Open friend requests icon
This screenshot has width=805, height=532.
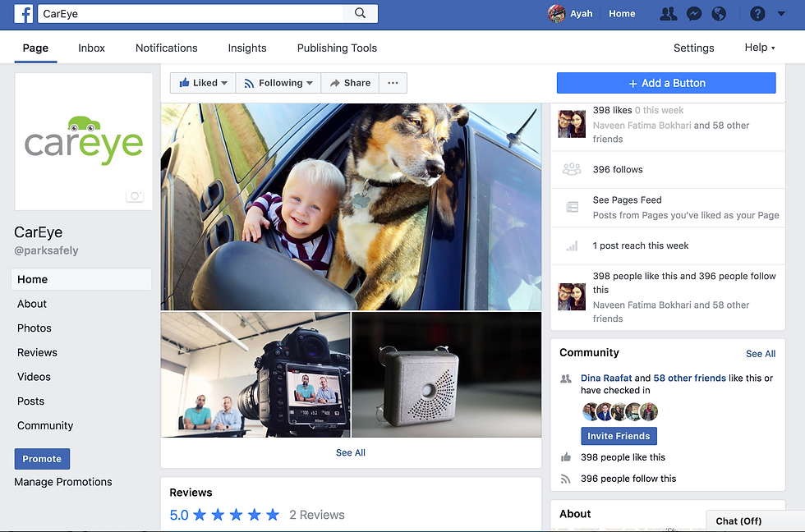pos(669,14)
